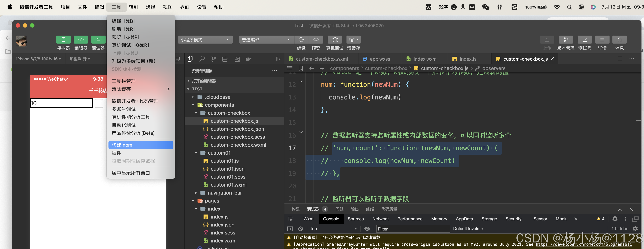Image resolution: width=644 pixels, height=249 pixels.
Task: Open the explorer files icon in sidebar
Action: tap(190, 59)
